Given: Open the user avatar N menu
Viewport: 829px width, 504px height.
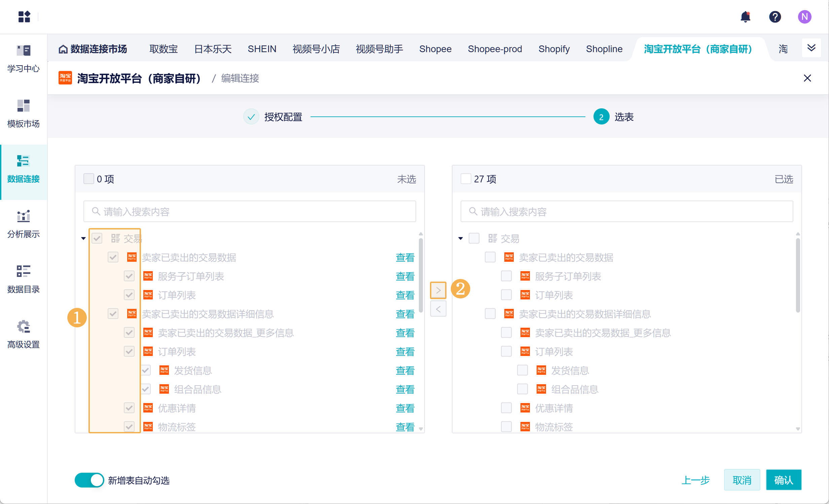Looking at the screenshot, I should (x=804, y=16).
